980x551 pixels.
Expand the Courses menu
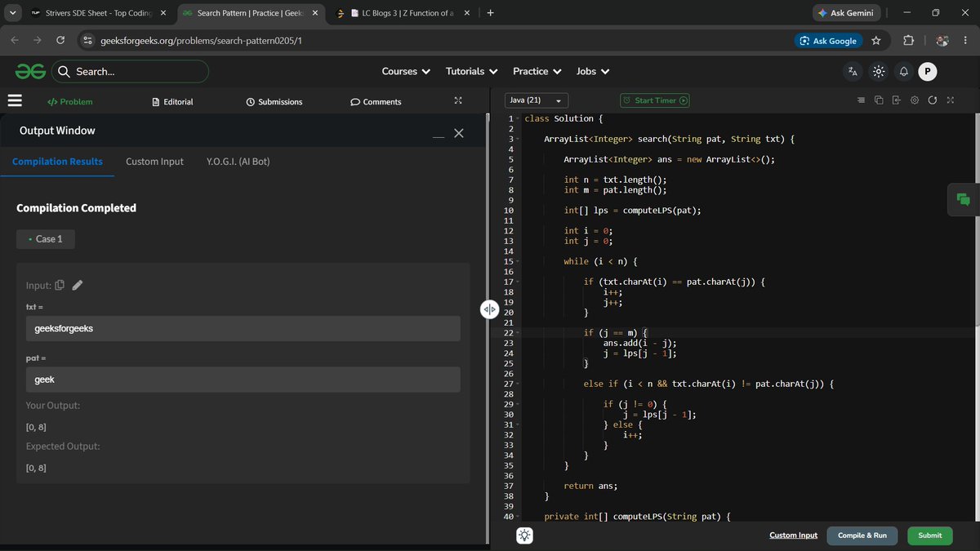[406, 72]
